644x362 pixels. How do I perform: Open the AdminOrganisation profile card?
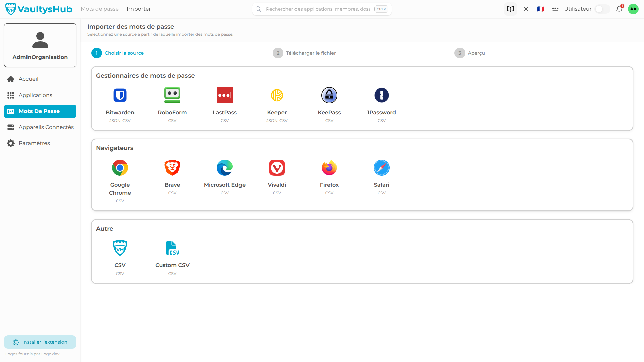[x=40, y=45]
